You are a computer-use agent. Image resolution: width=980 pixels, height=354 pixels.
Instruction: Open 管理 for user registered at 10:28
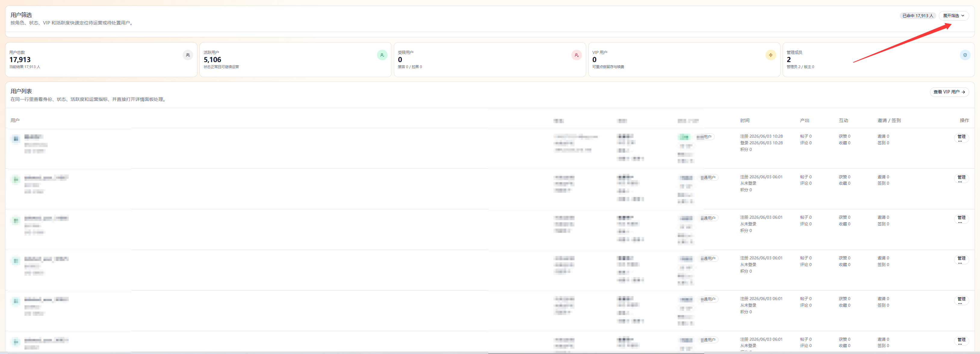tap(961, 138)
